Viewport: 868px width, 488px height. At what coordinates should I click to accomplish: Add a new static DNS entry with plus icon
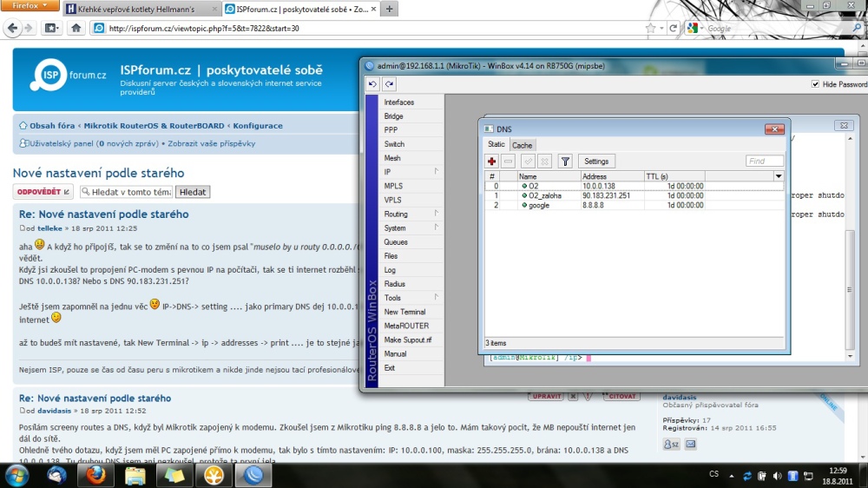[491, 162]
